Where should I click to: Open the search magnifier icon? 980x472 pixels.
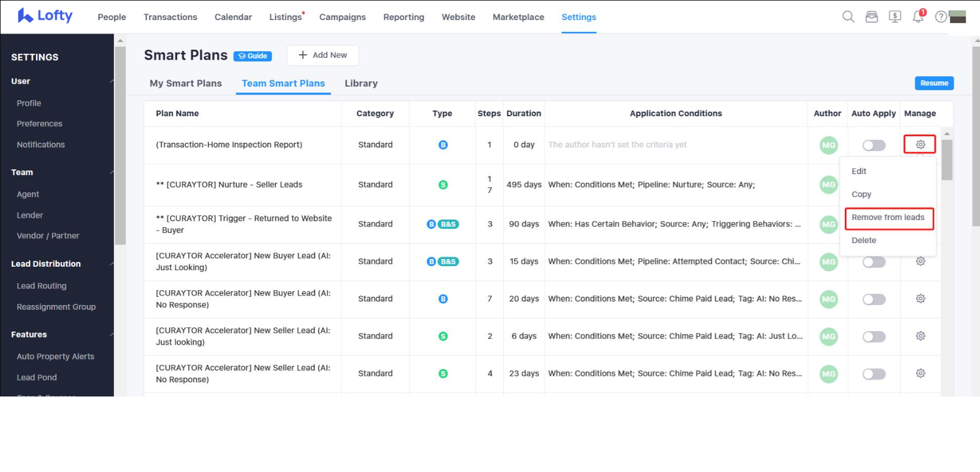848,17
